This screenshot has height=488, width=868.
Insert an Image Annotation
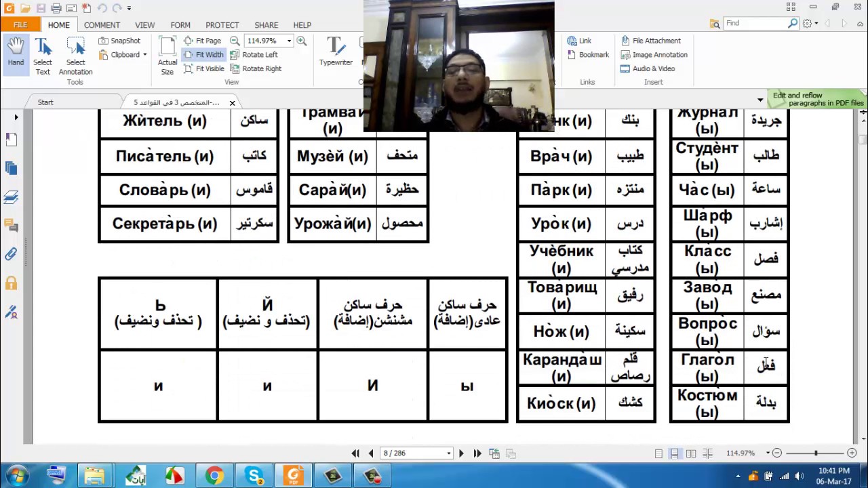654,55
